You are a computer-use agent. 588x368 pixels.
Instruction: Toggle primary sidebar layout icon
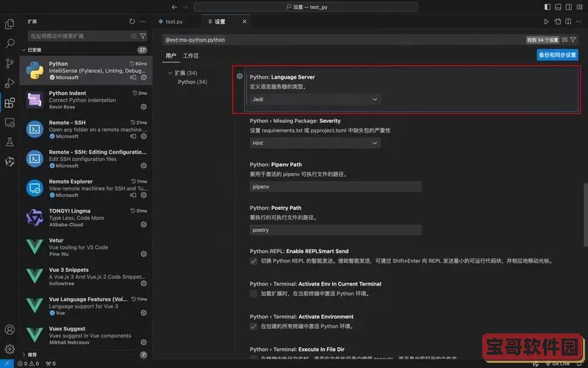[x=548, y=7]
